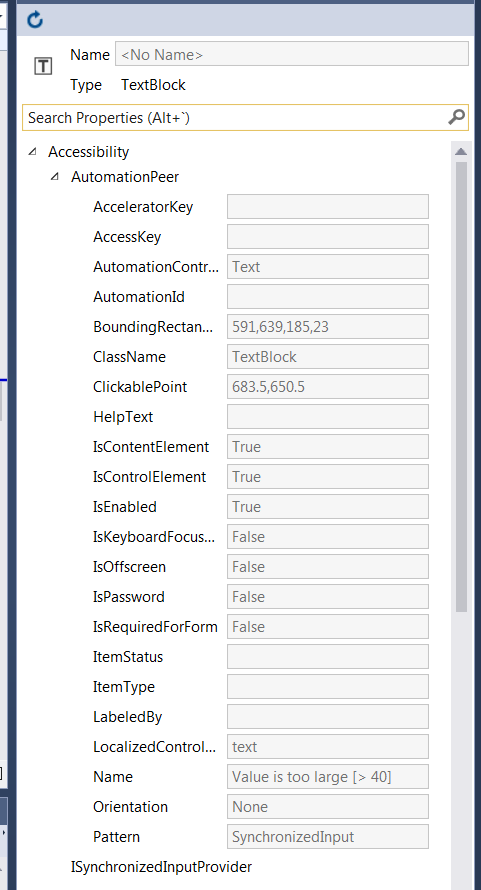Click the scrollbar up arrow

tap(461, 152)
